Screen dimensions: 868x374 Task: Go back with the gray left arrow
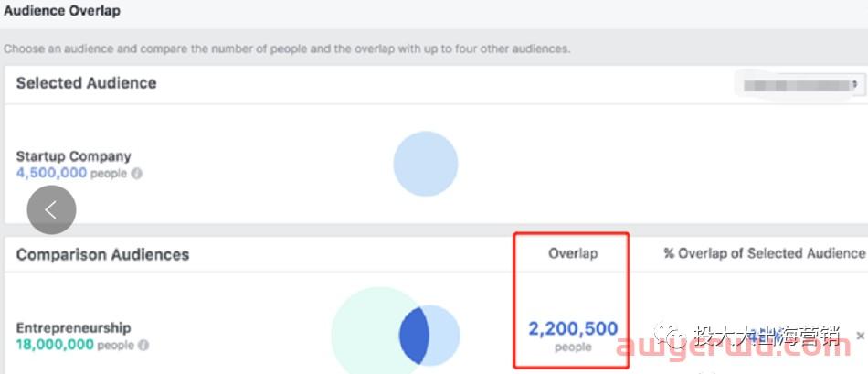(x=51, y=210)
